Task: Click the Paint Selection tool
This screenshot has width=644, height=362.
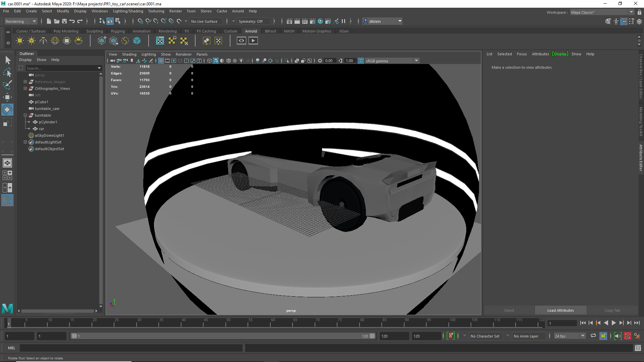Action: click(7, 84)
